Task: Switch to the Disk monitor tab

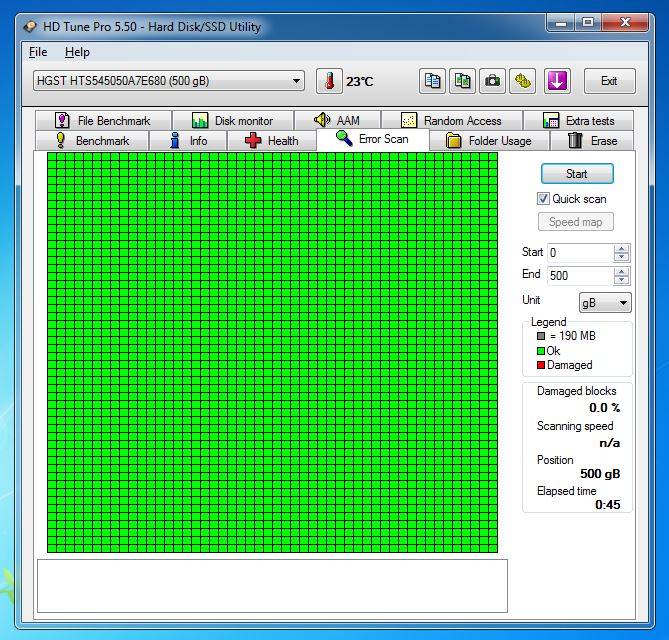Action: click(233, 121)
